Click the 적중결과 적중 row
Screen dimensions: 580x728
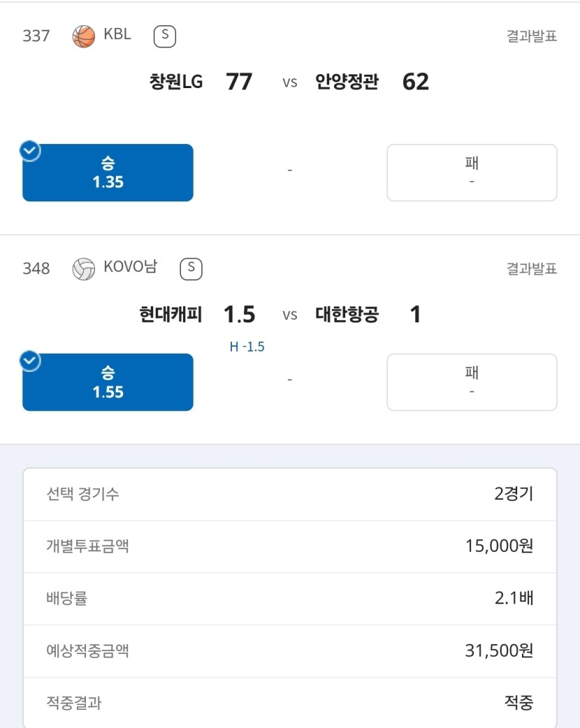(x=290, y=702)
